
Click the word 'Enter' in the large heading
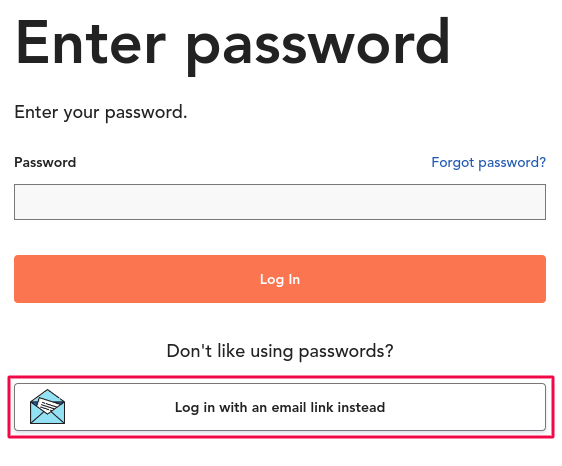click(x=90, y=43)
